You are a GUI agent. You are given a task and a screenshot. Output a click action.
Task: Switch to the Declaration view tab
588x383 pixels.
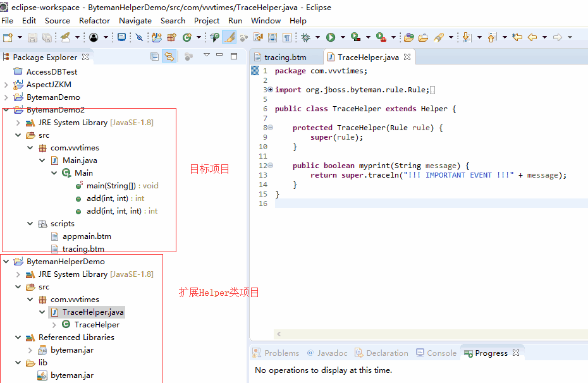pyautogui.click(x=381, y=353)
